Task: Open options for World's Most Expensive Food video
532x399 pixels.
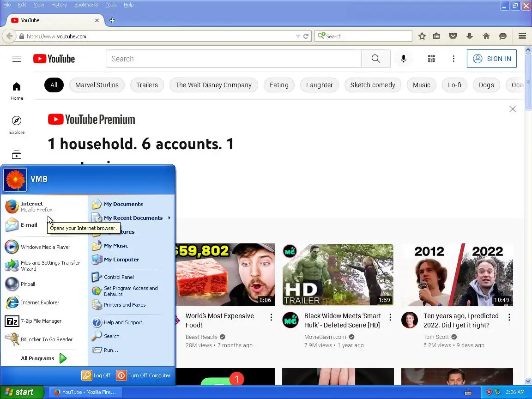Action: [x=271, y=317]
